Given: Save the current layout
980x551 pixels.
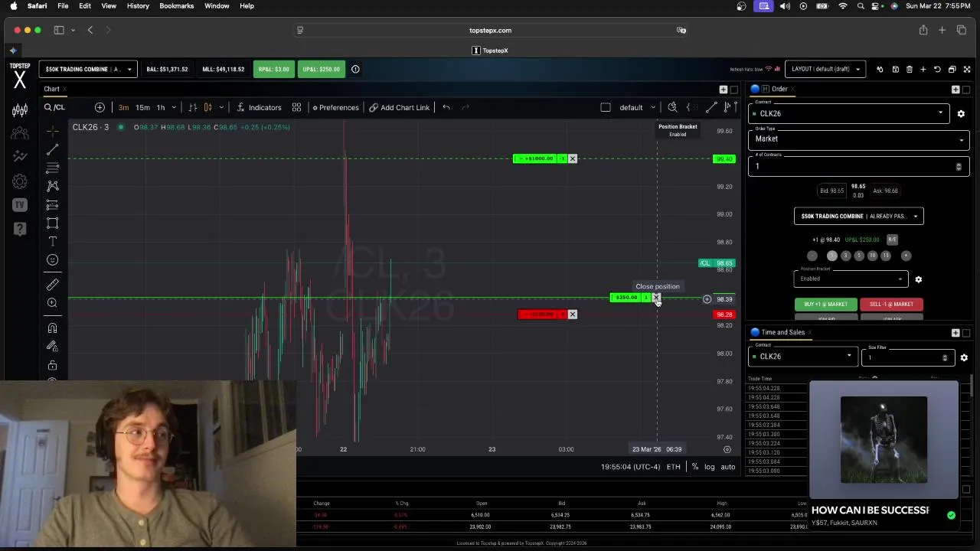Looking at the screenshot, I should pos(895,70).
